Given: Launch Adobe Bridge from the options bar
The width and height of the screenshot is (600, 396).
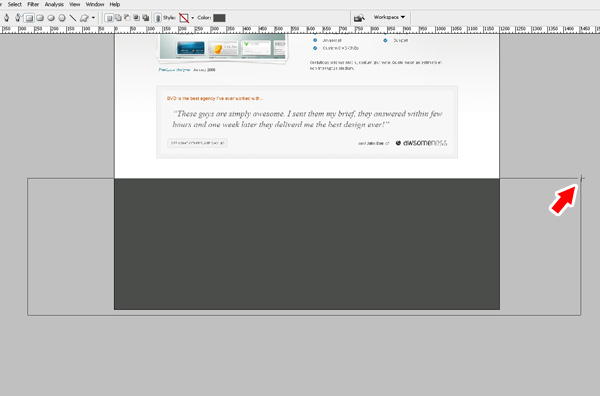Looking at the screenshot, I should tap(359, 18).
